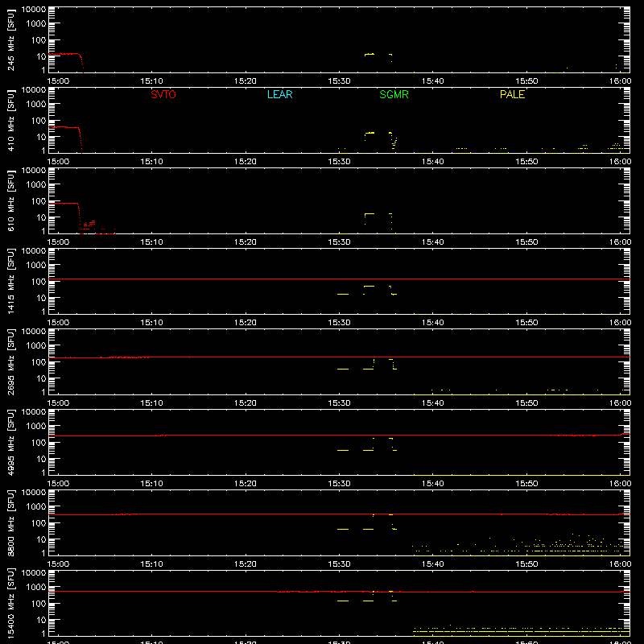Click the 15:00 tick below the 4995 MHz panel
644x644 pixels.
58,484
